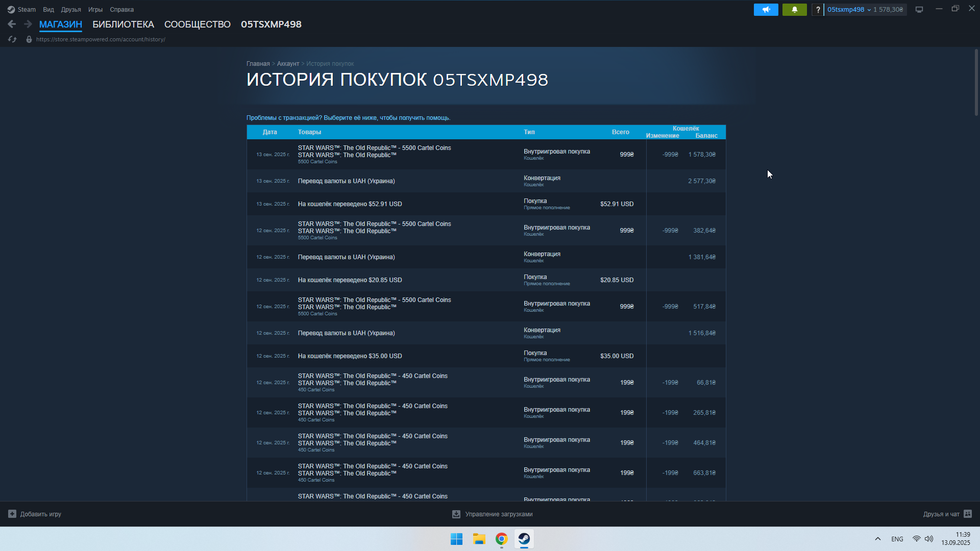980x551 pixels.
Task: Open 450 Cartel Coins row balance 66,81₴
Action: point(486,383)
